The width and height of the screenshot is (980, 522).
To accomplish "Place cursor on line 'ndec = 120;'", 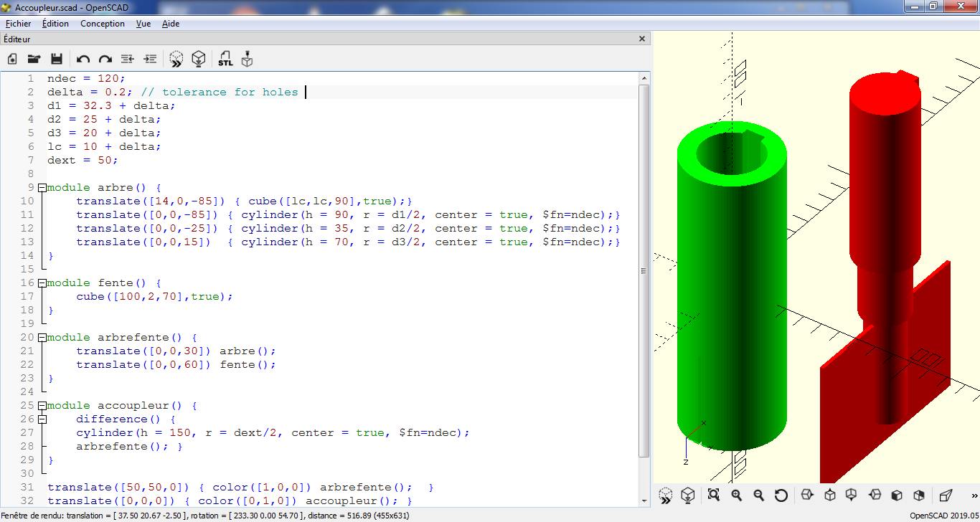I will click(x=86, y=78).
